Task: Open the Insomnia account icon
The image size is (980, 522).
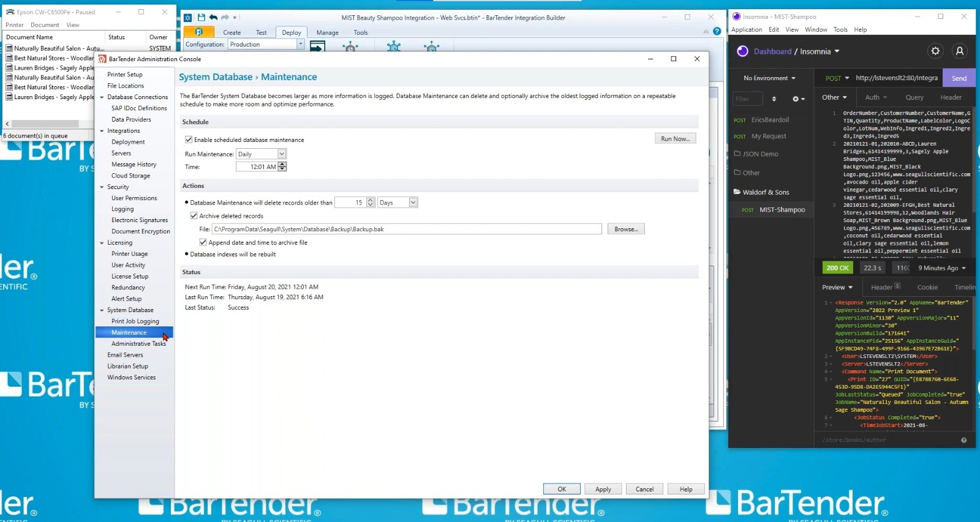Action: tap(960, 51)
